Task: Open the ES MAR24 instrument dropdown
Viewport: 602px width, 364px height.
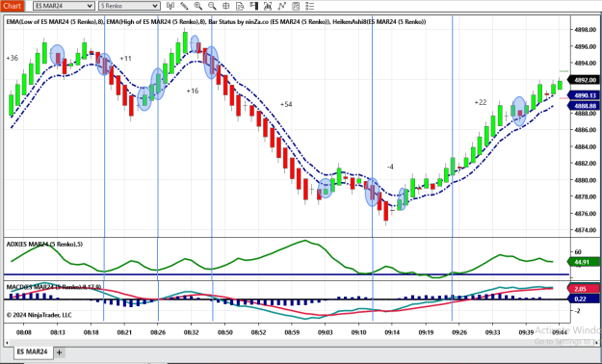Action: 64,6
